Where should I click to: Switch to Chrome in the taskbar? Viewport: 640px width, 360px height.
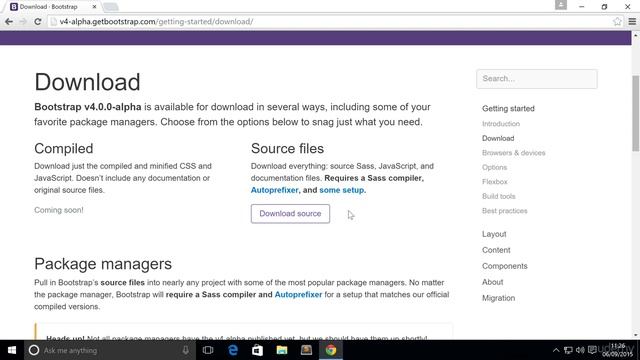(331, 350)
